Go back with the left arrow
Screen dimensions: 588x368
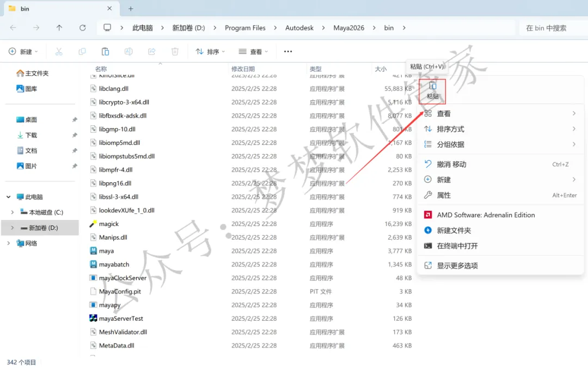tap(13, 28)
